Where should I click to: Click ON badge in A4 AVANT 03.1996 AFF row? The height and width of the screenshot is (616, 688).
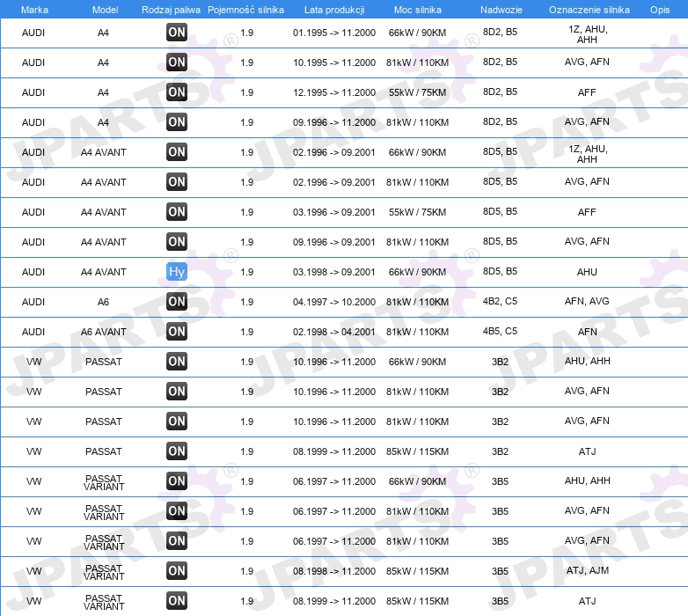coord(177,211)
